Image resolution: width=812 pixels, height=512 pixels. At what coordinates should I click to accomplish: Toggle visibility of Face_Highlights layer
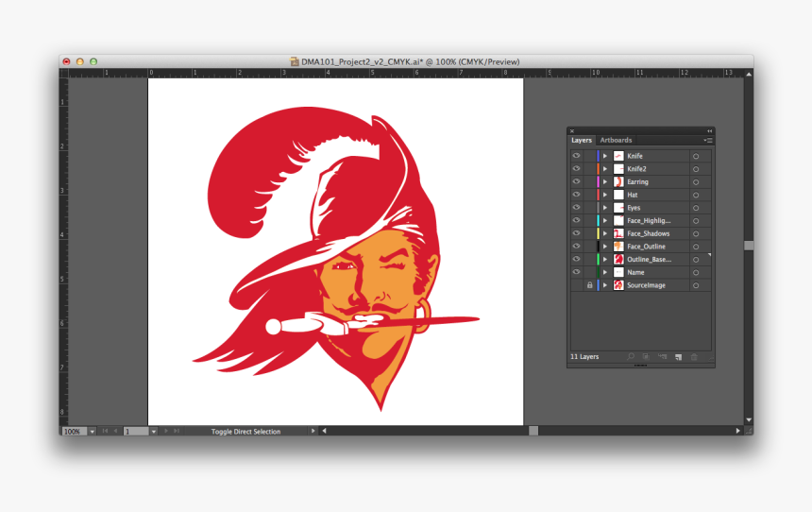coord(576,220)
